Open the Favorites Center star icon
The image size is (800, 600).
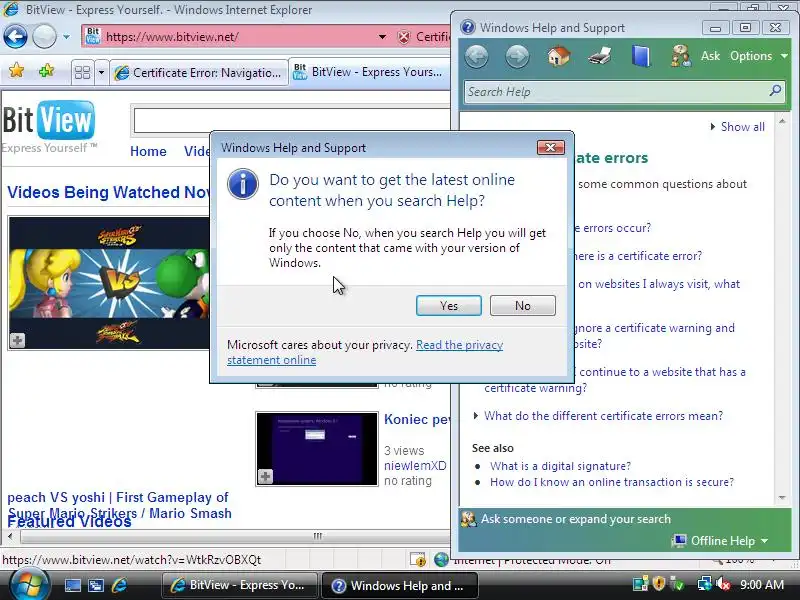click(16, 70)
